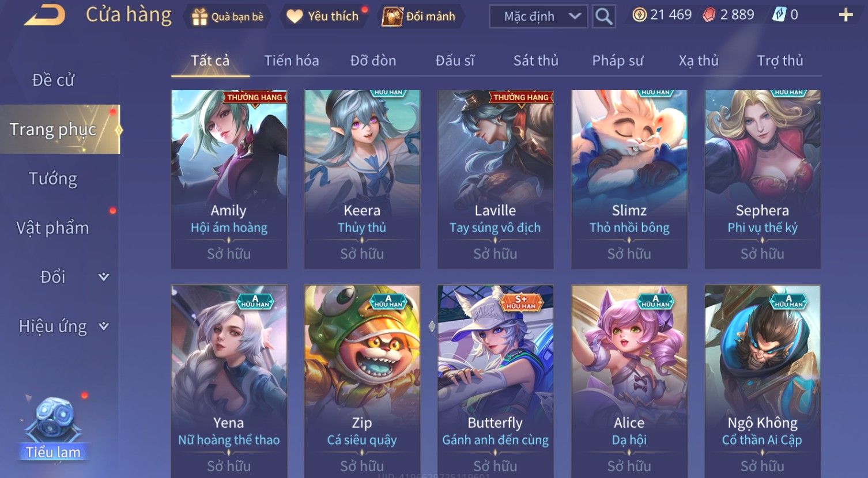Open the Mặc định sort dropdown
Screen dimensions: 868x478
coord(538,16)
